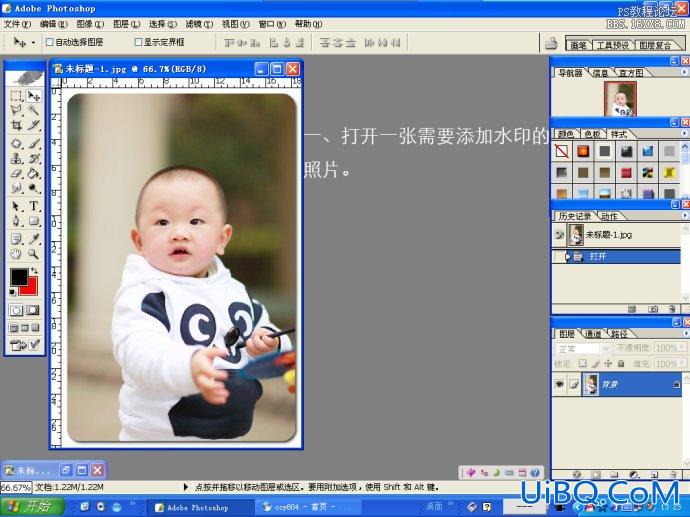Image resolution: width=690 pixels, height=517 pixels.
Task: Select the Type tool
Action: [33, 206]
